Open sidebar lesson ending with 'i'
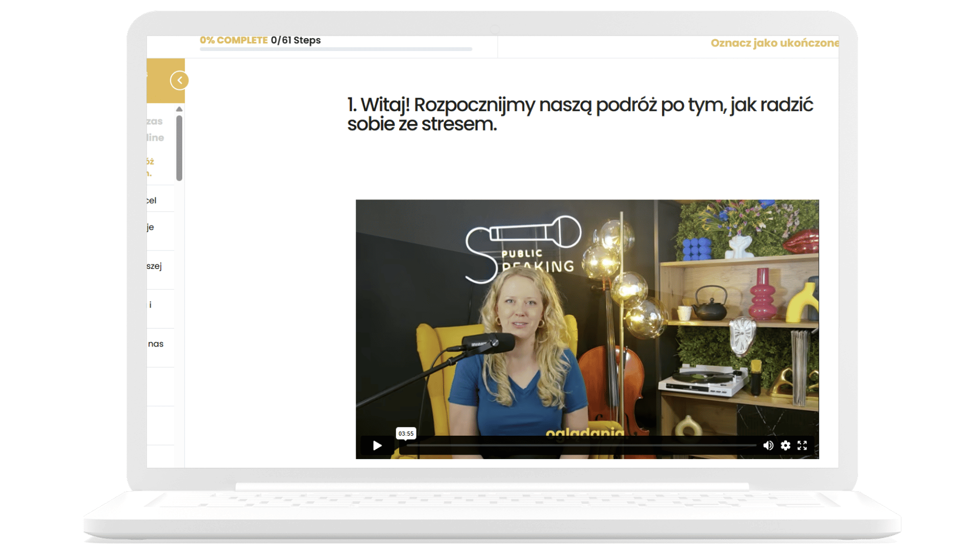 coord(151,305)
